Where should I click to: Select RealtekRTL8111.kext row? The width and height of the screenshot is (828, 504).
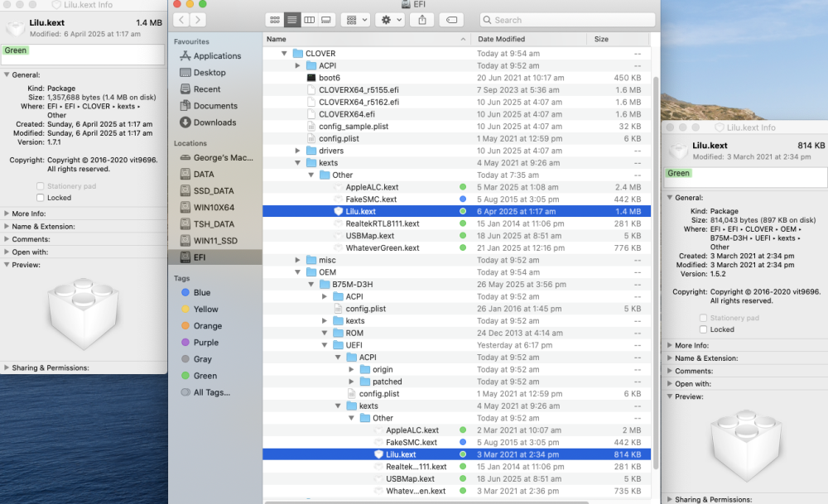click(457, 223)
